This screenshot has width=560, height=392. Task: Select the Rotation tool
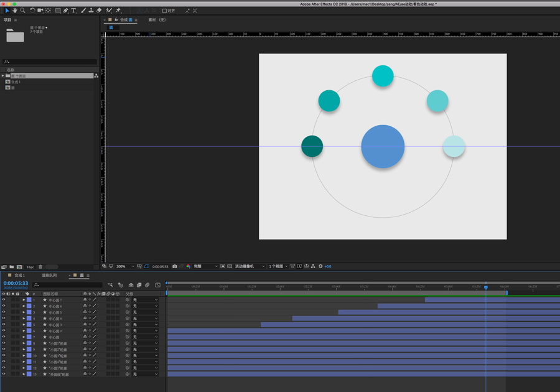(32, 11)
